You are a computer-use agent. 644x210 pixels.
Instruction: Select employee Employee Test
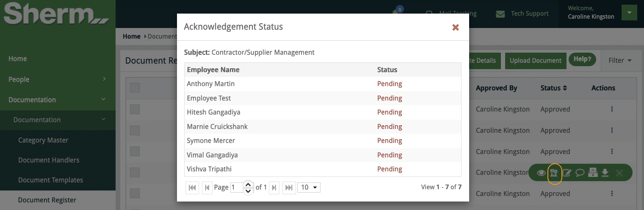(x=209, y=98)
